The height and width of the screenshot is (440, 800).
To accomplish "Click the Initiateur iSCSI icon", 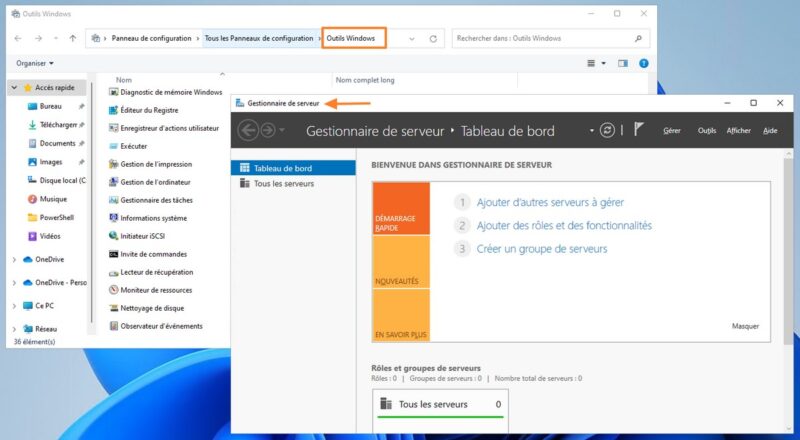I will 113,236.
